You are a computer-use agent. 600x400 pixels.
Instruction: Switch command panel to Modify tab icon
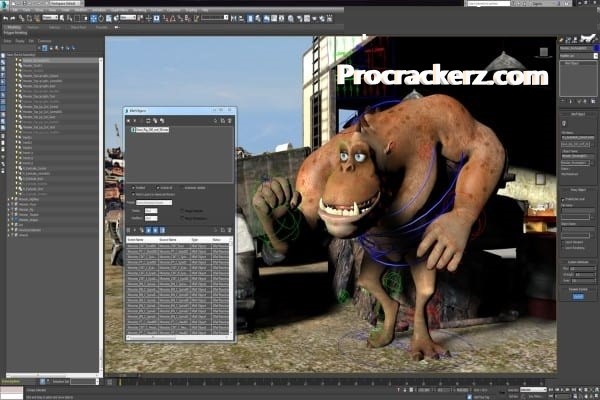click(x=568, y=39)
